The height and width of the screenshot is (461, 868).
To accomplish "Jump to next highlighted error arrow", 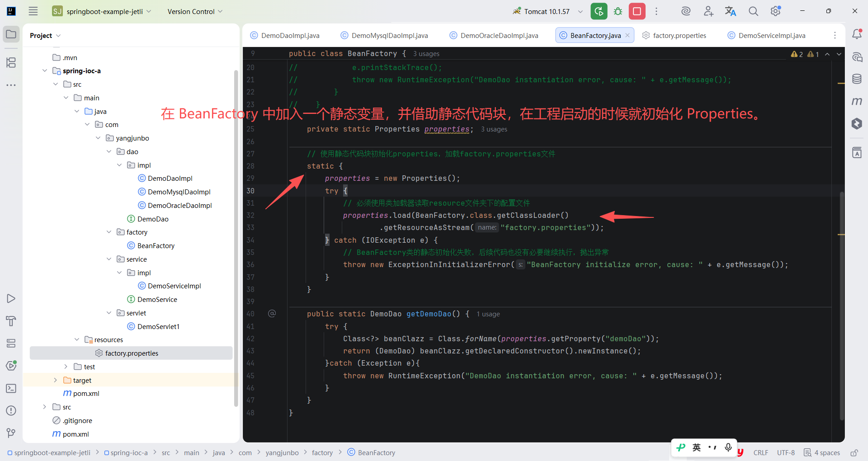I will click(839, 54).
